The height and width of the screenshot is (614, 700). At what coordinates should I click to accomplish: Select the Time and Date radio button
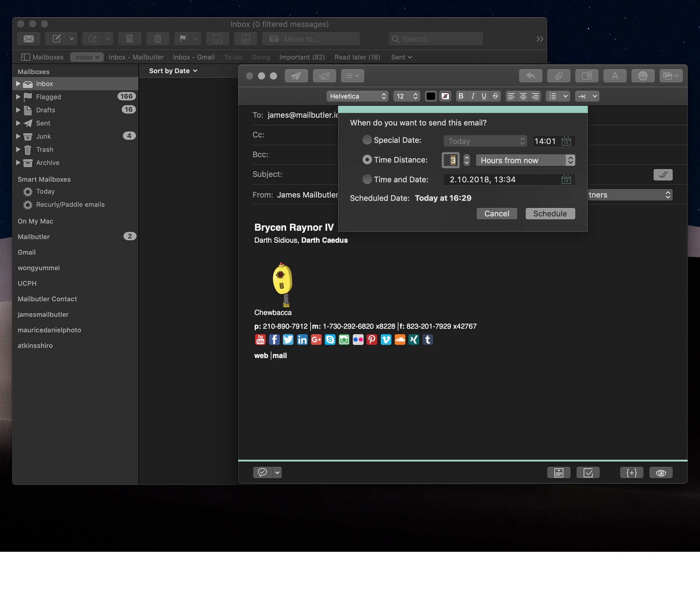[367, 179]
